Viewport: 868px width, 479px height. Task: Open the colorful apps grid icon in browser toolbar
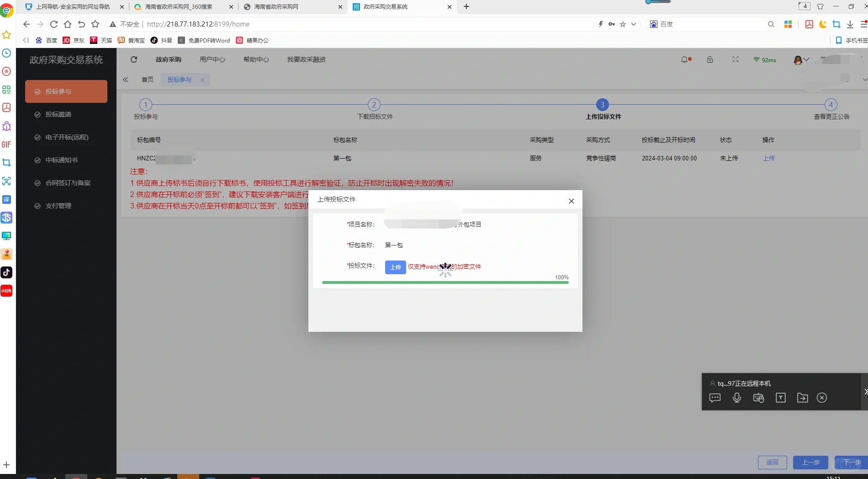tap(788, 24)
